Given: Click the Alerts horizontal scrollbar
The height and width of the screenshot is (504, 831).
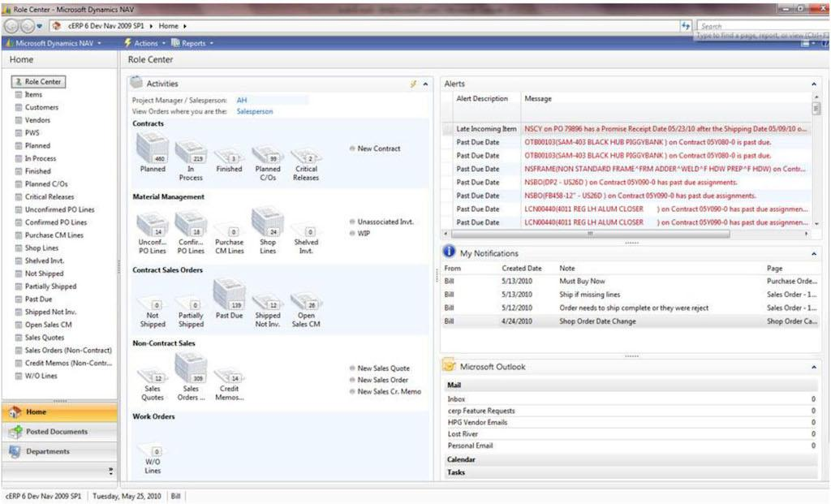Looking at the screenshot, I should pyautogui.click(x=591, y=233).
